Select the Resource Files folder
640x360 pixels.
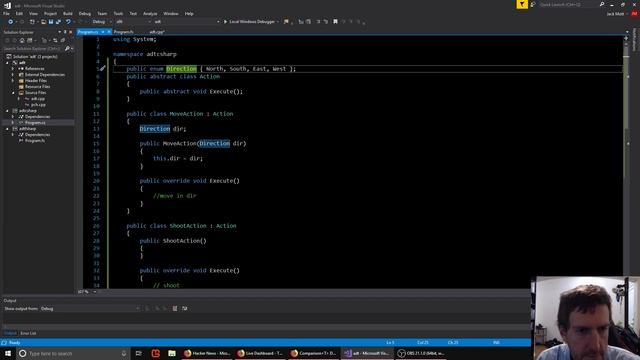click(x=38, y=87)
